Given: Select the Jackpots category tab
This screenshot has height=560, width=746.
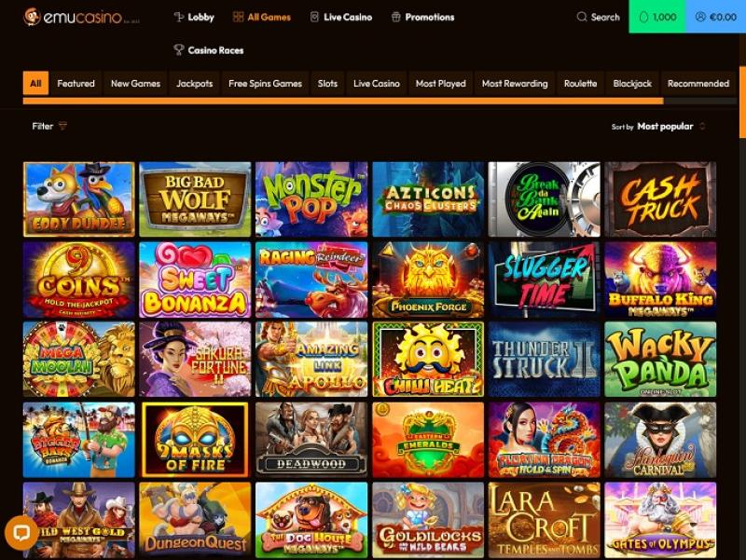Looking at the screenshot, I should (195, 83).
